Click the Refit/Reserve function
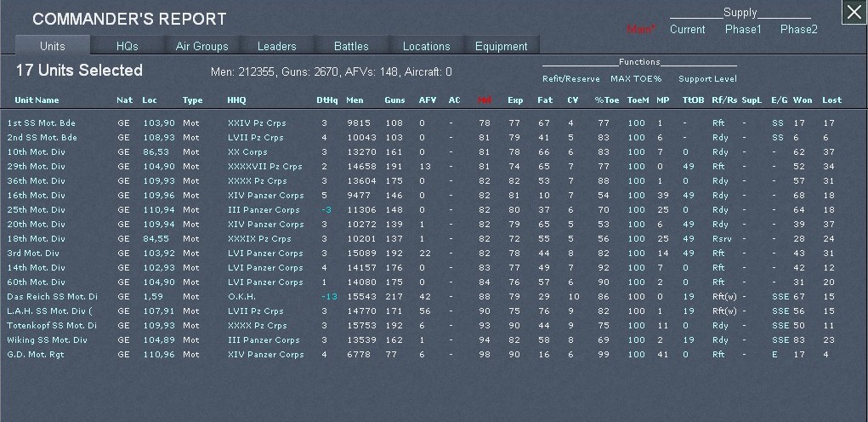 [x=570, y=79]
